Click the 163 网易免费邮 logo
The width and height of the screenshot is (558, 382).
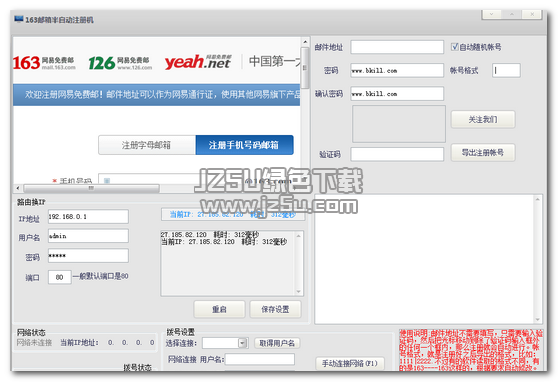click(x=44, y=63)
